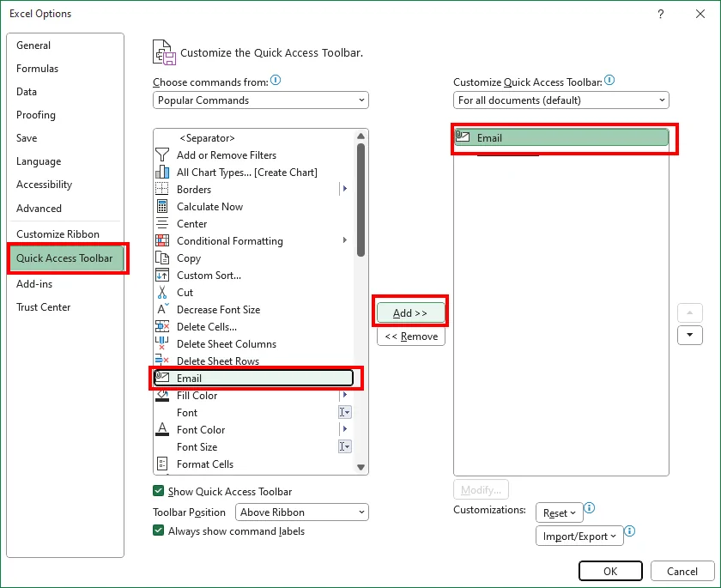Expand the Font Color submenu arrow
721x588 pixels.
point(345,429)
